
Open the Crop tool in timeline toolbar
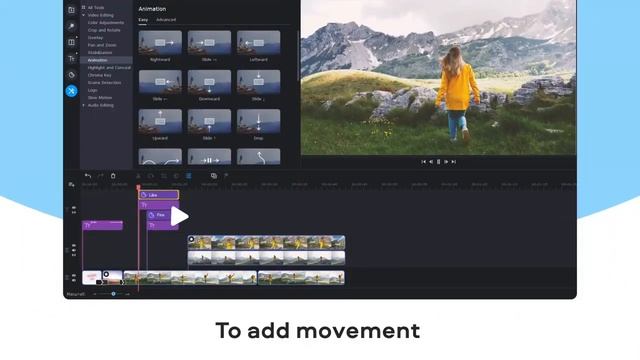click(x=164, y=176)
